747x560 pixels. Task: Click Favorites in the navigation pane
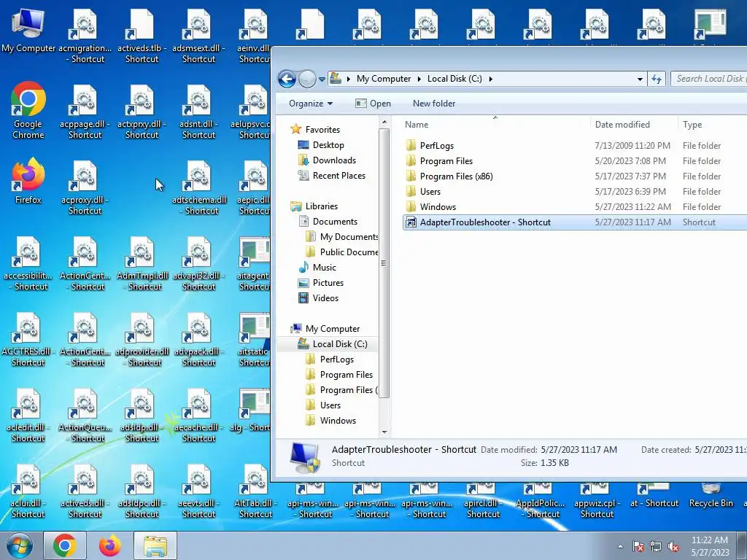click(x=322, y=130)
